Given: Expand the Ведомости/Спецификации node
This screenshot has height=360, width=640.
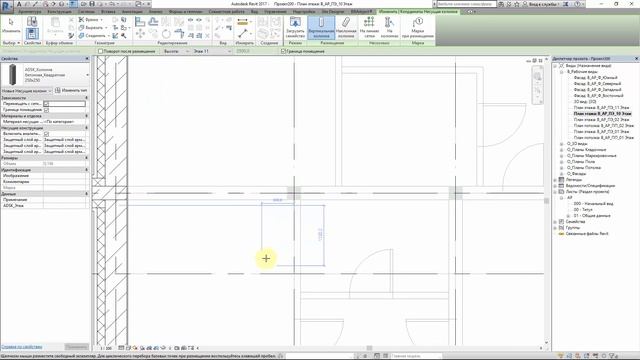Looking at the screenshot, I should (555, 186).
